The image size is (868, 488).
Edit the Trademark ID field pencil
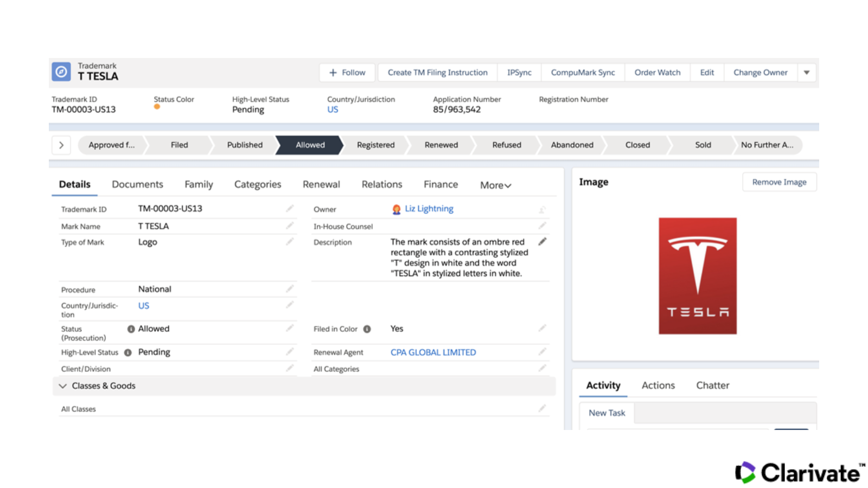(x=290, y=208)
